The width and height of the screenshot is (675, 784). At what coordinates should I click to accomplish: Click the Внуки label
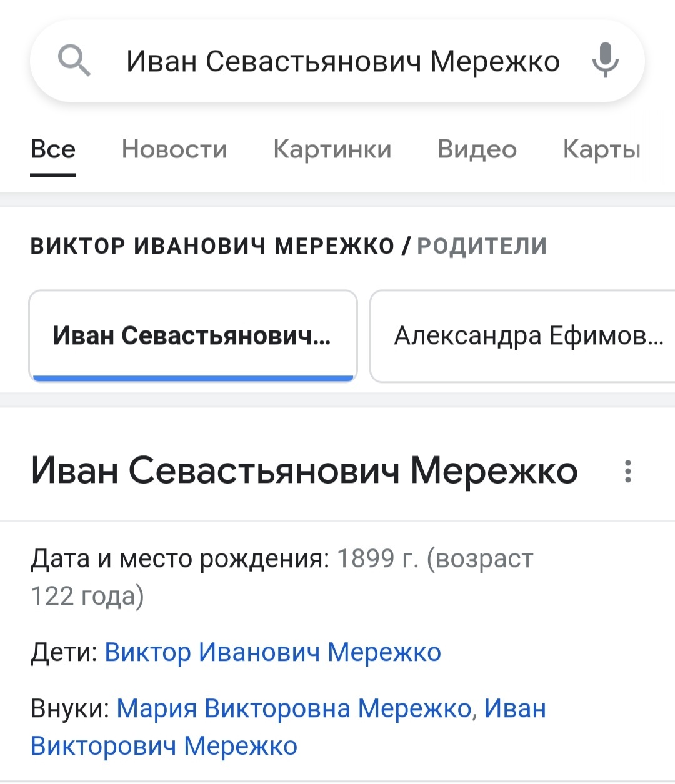click(70, 708)
